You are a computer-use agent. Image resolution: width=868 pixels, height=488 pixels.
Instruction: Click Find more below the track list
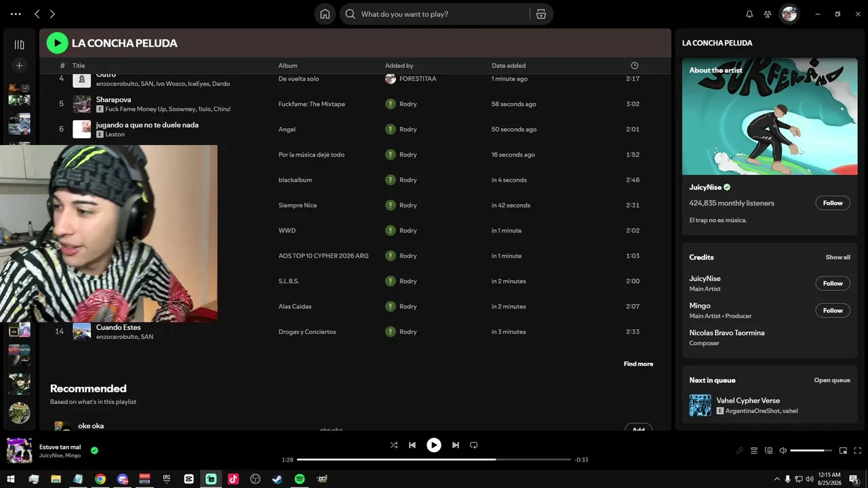(639, 364)
